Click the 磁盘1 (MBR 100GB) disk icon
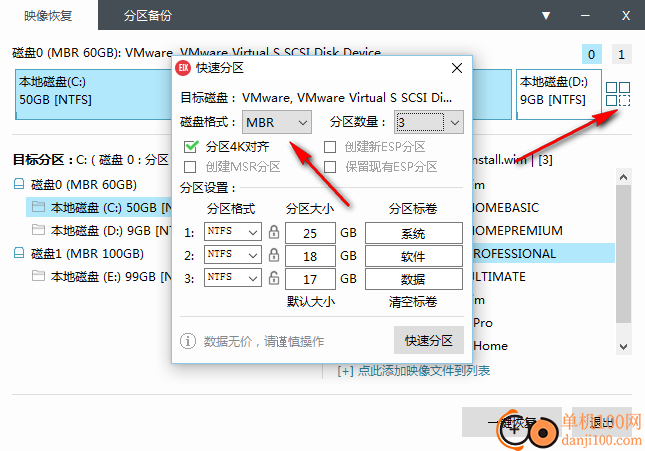 coord(19,253)
